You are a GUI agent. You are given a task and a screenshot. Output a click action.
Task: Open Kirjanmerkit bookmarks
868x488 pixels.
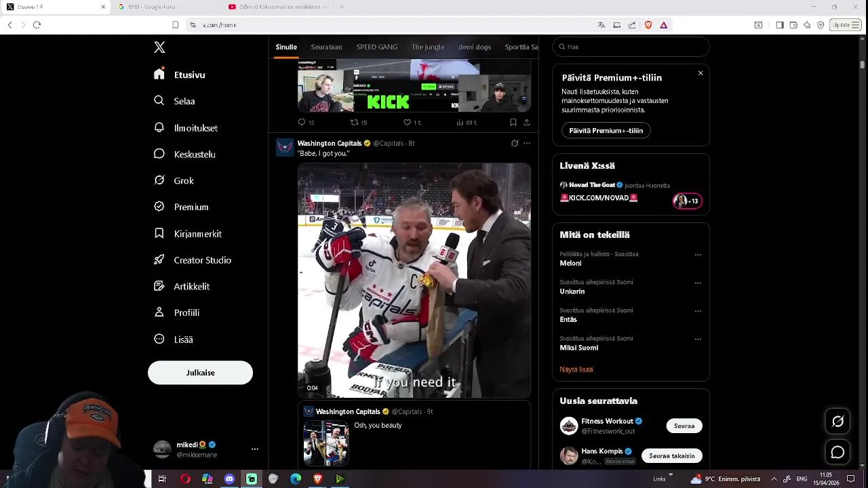pos(188,233)
